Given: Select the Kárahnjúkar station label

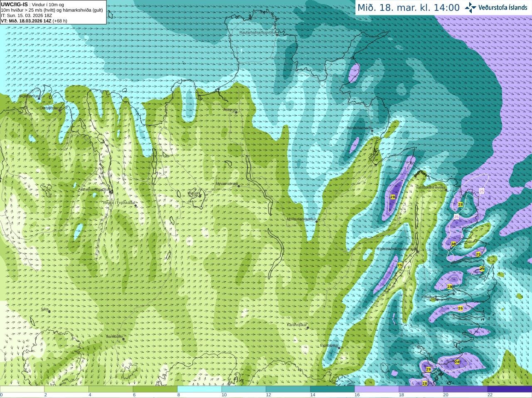Looking at the screenshot, I should 297,325.
